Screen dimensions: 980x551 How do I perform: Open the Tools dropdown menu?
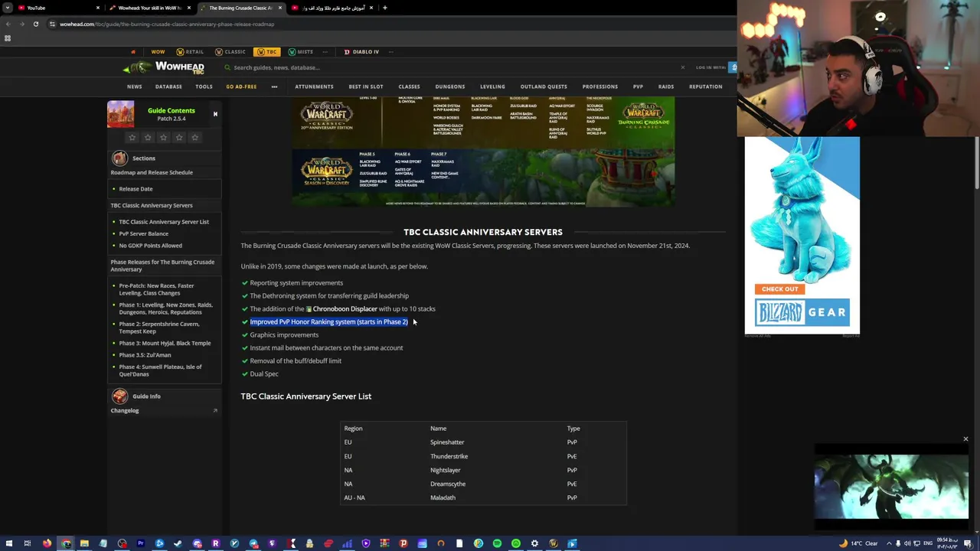204,86
